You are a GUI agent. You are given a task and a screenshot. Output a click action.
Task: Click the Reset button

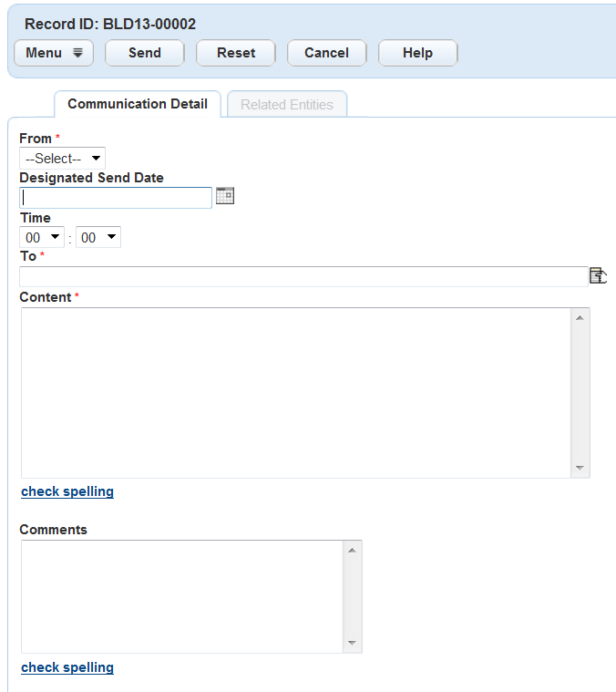pos(236,53)
